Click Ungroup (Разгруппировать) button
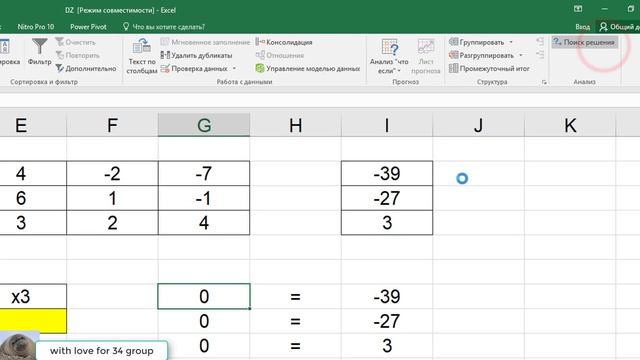 point(481,55)
